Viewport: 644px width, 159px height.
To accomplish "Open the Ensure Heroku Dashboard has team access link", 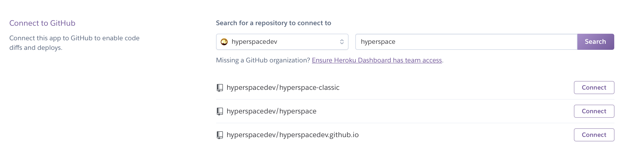I will point(377,60).
